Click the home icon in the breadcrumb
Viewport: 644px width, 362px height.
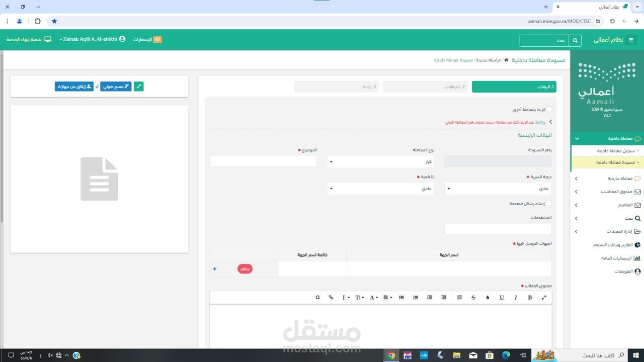pyautogui.click(x=506, y=60)
